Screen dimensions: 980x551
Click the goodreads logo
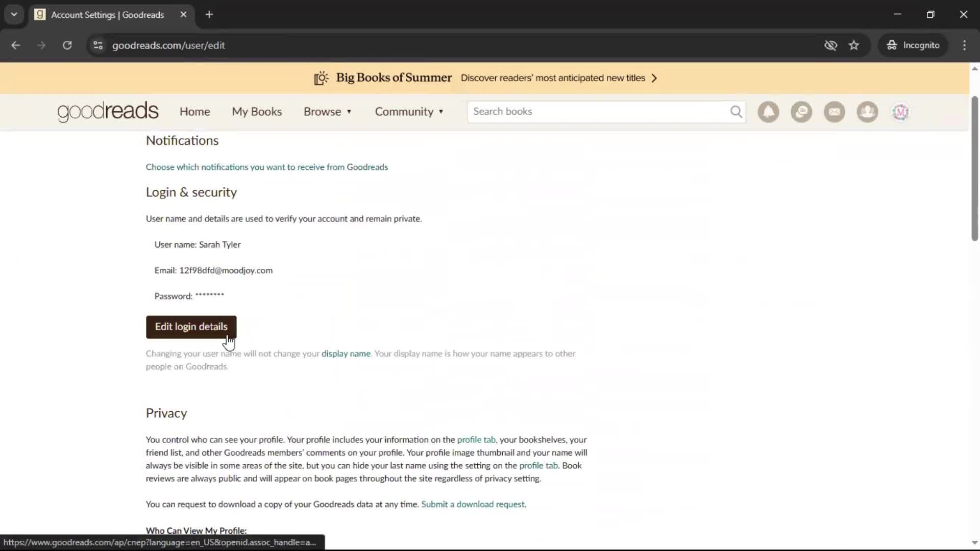tap(108, 111)
